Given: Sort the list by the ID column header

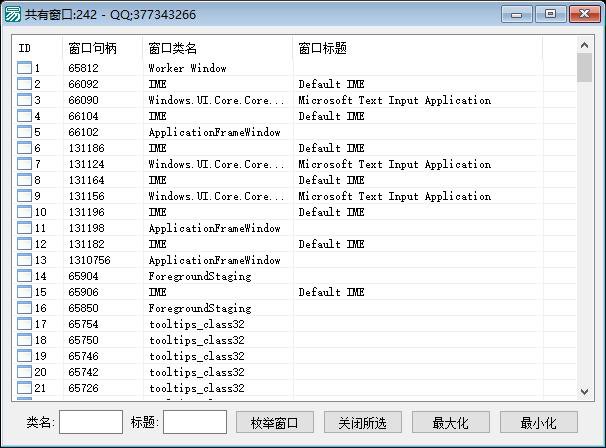Looking at the screenshot, I should [x=37, y=48].
